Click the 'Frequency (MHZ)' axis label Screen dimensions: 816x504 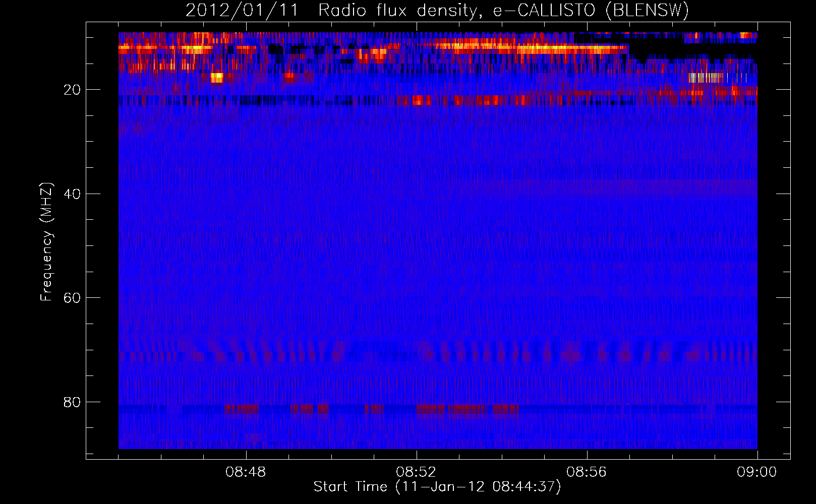[46, 242]
